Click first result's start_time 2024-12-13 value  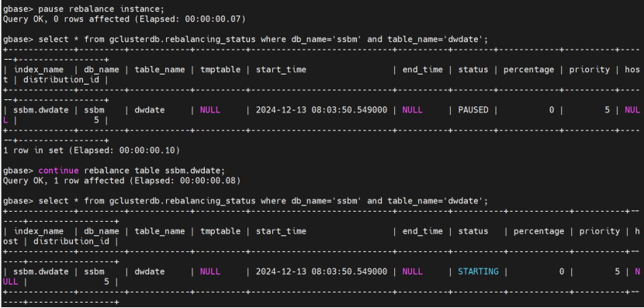pos(321,110)
